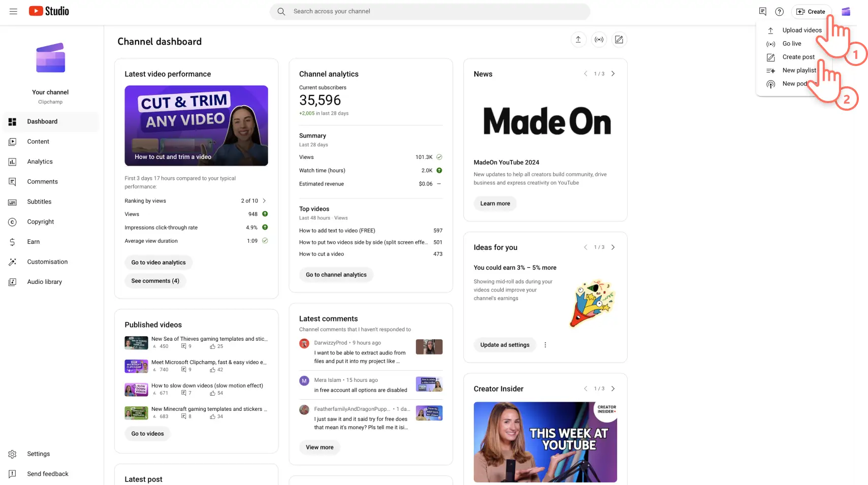Click the search magnifier icon
This screenshot has width=868, height=485.
(x=281, y=11)
